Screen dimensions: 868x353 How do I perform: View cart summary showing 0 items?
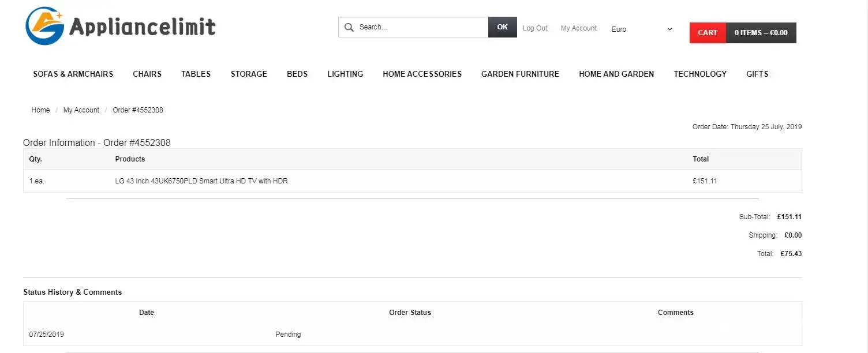[x=761, y=33]
